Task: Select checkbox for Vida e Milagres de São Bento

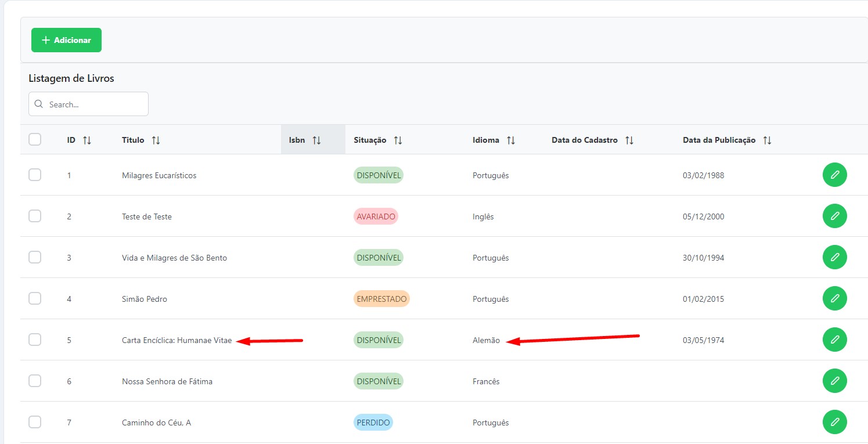Action: (35, 257)
